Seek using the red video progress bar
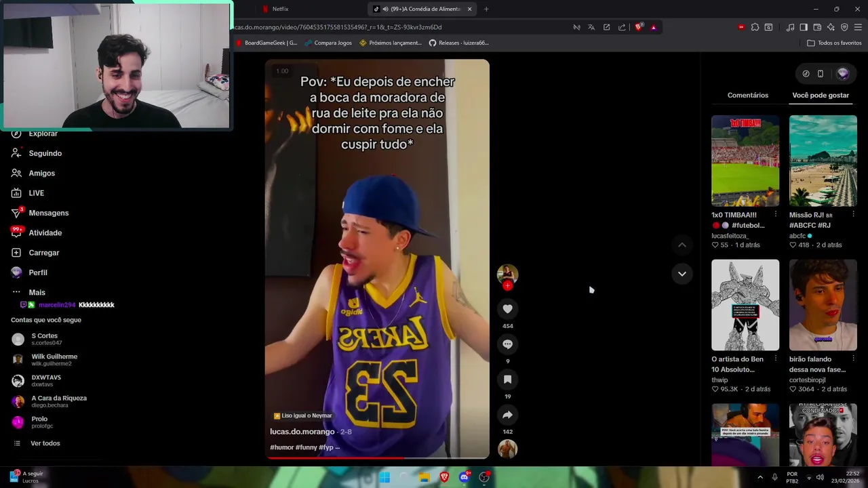868x488 pixels. 377,457
